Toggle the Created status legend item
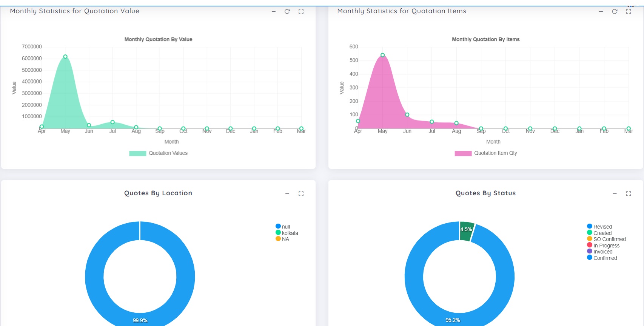 click(599, 233)
